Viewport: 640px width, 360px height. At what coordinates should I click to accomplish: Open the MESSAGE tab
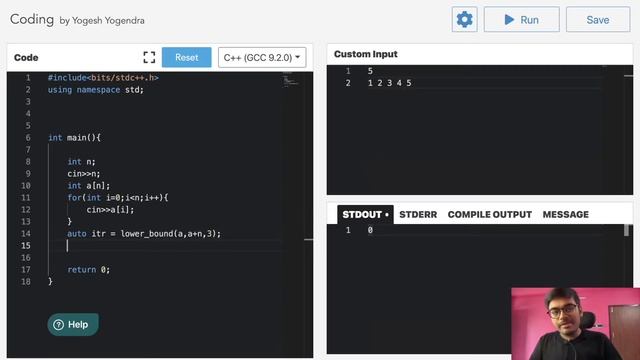click(x=565, y=214)
